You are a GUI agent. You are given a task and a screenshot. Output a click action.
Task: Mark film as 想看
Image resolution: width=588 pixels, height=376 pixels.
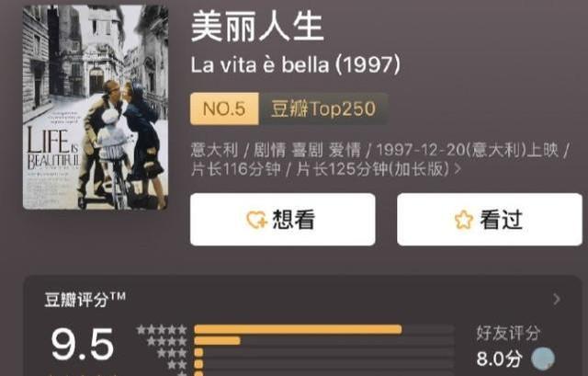[283, 220]
